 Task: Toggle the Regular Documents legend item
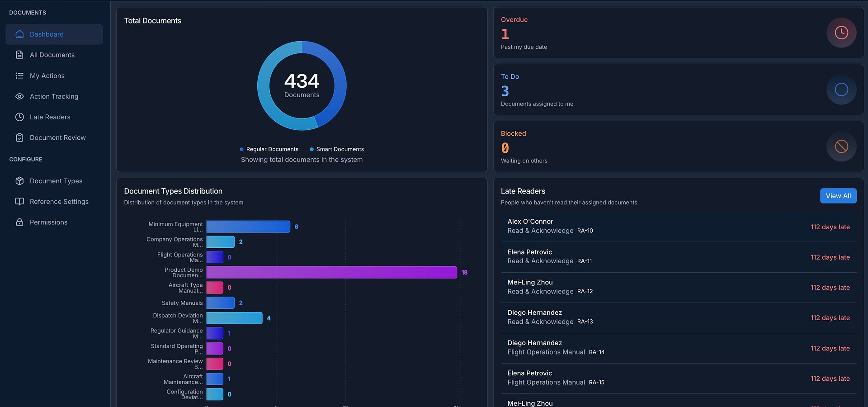[x=269, y=149]
